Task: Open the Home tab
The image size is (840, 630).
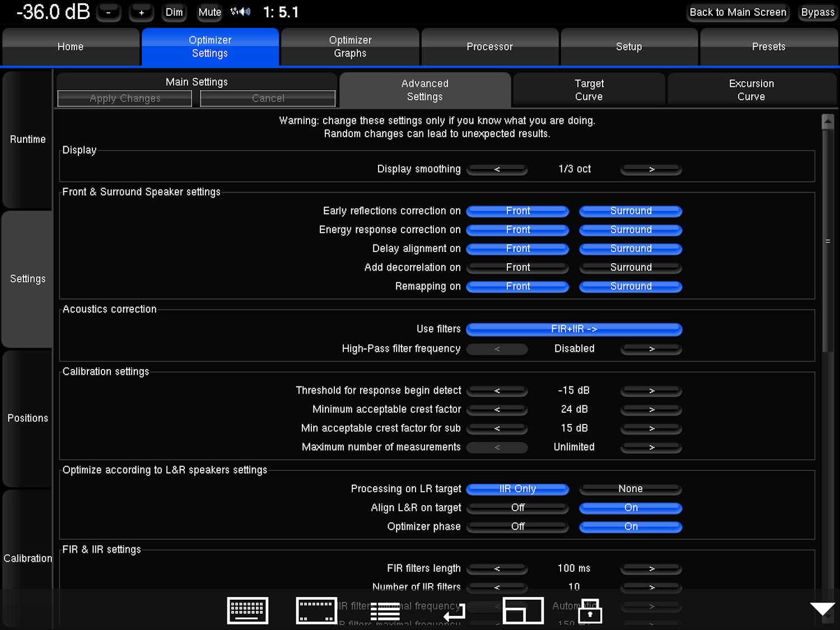Action: pos(71,47)
